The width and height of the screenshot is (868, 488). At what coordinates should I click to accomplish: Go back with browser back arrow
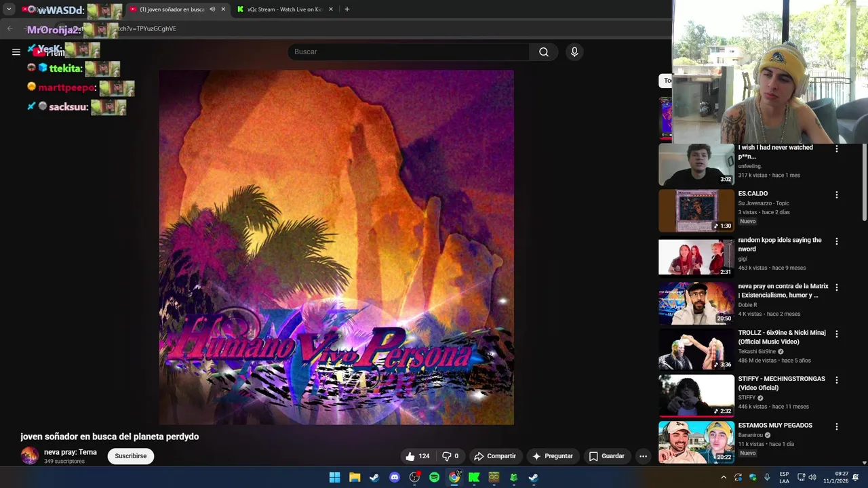9,28
